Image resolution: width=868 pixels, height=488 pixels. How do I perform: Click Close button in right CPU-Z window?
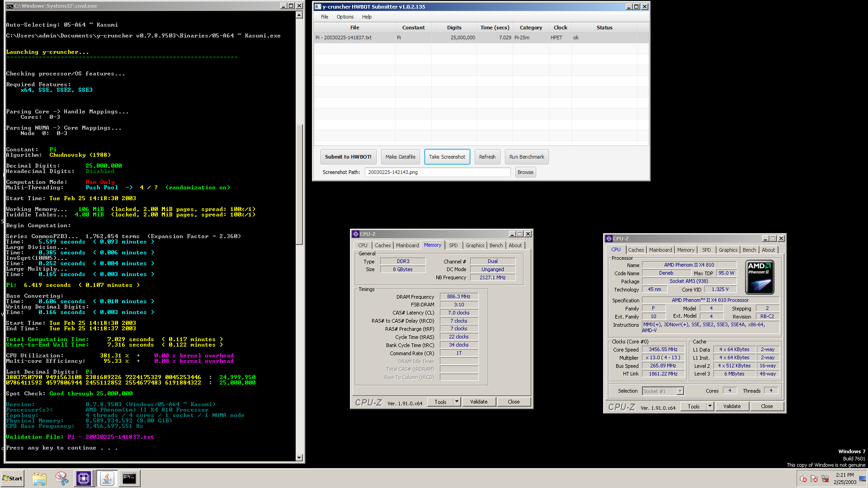(767, 406)
